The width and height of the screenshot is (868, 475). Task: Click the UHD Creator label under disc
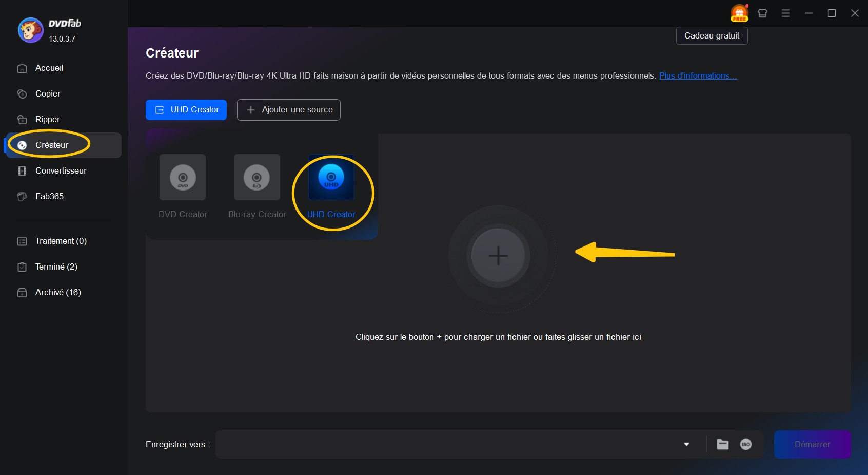click(x=331, y=214)
